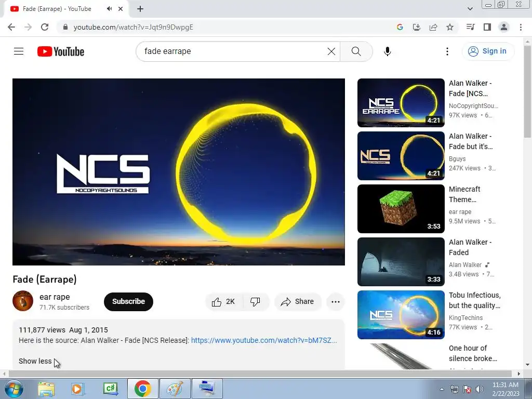Viewport: 532px width, 399px height.
Task: Toggle Chrome side panel
Action: [x=487, y=27]
